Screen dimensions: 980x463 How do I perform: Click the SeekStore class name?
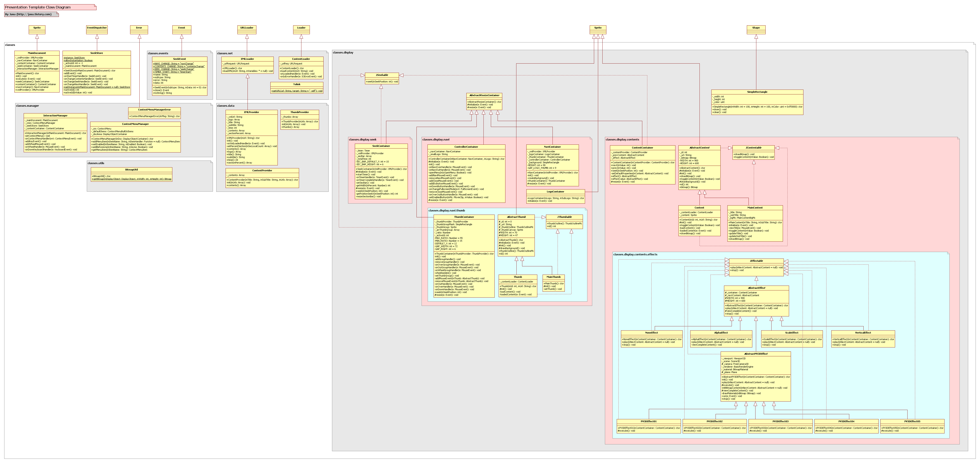coord(97,53)
